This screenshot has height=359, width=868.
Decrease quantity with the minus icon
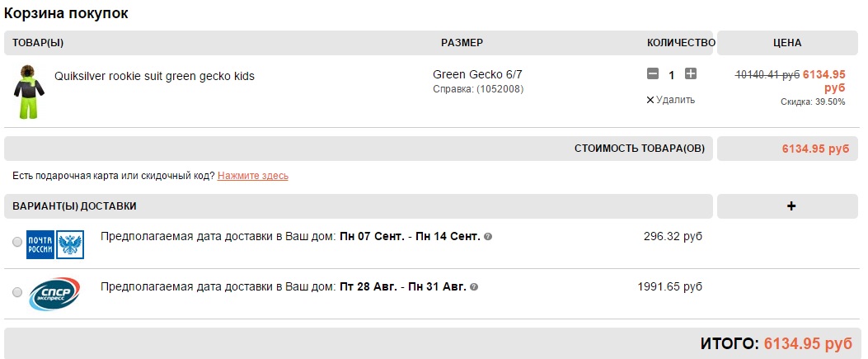pos(653,74)
